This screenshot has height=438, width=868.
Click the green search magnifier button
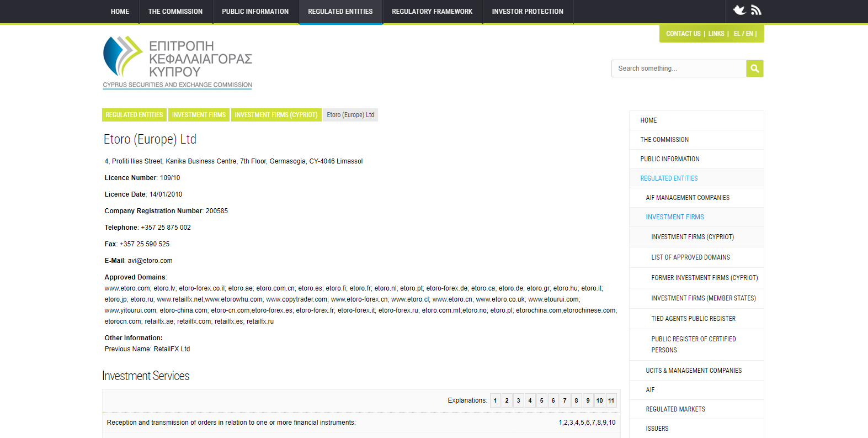coord(755,68)
